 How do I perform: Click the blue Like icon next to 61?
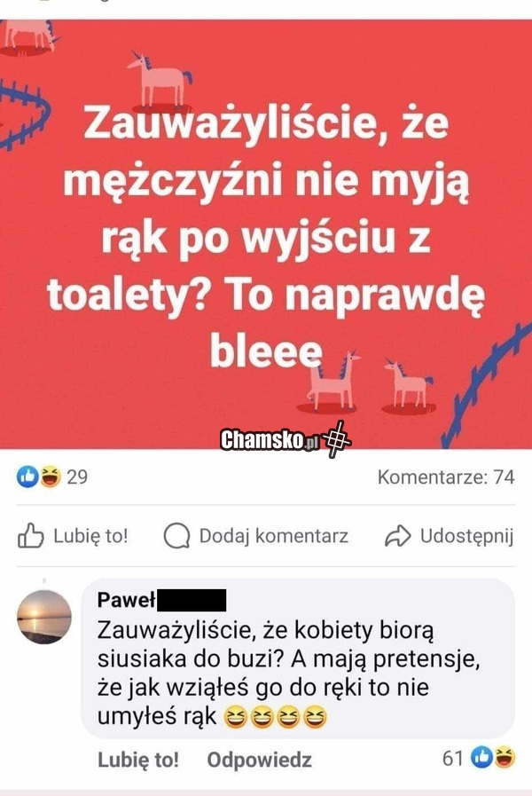[481, 758]
